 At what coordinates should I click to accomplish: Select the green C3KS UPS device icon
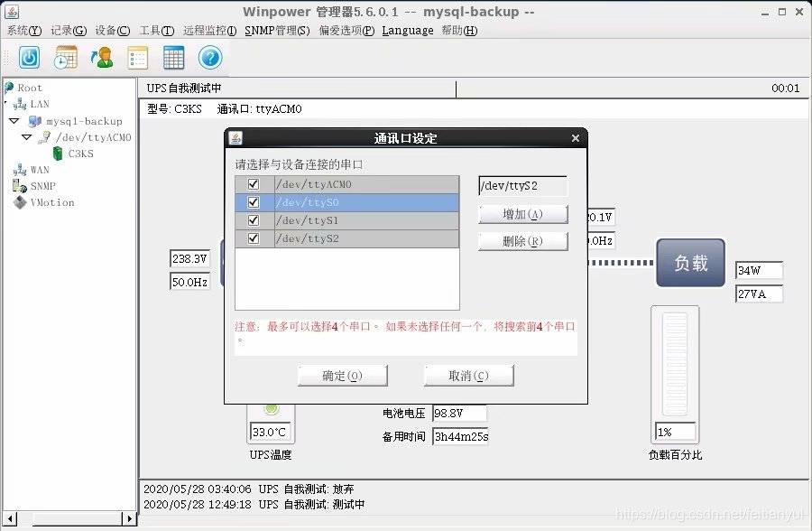click(x=58, y=154)
